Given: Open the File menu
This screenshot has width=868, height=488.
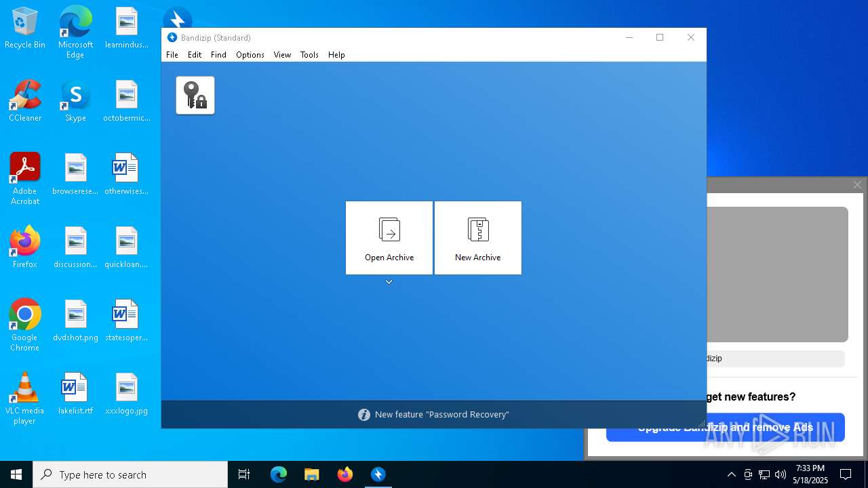Looking at the screenshot, I should coord(172,55).
